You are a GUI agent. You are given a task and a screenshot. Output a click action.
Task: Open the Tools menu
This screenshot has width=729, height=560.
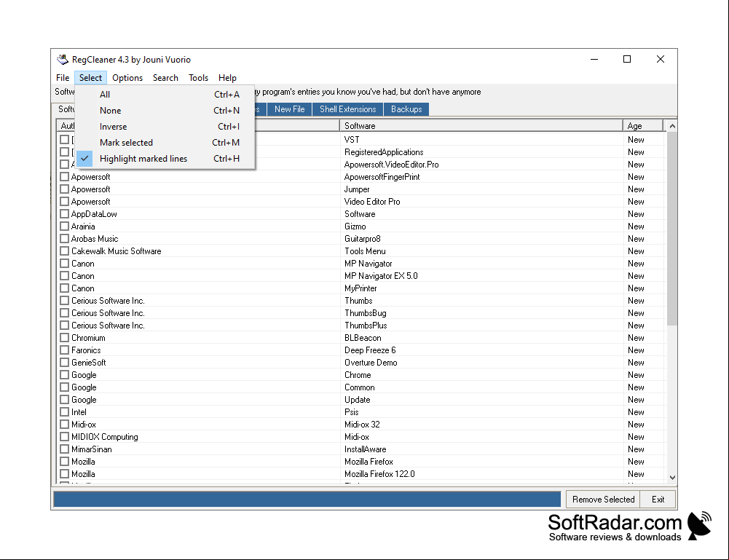[199, 78]
